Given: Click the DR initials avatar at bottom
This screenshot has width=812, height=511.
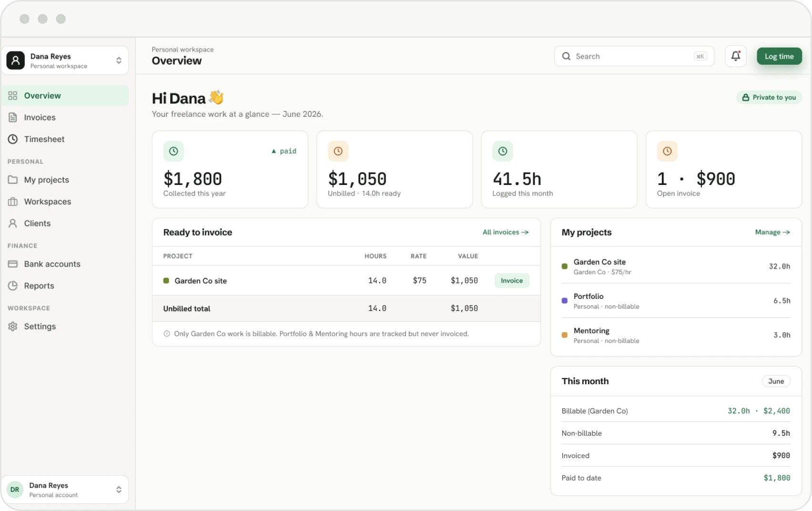Looking at the screenshot, I should click(15, 490).
